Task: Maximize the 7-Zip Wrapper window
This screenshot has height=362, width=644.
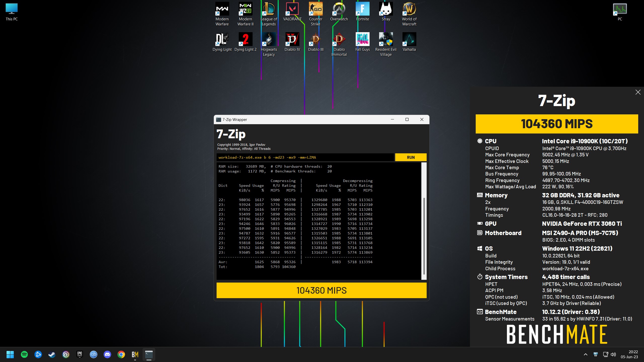Action: (x=407, y=119)
